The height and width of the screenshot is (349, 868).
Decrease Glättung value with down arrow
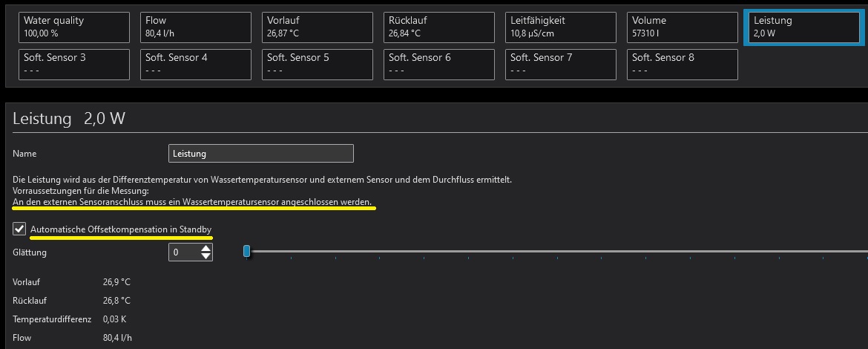click(206, 256)
